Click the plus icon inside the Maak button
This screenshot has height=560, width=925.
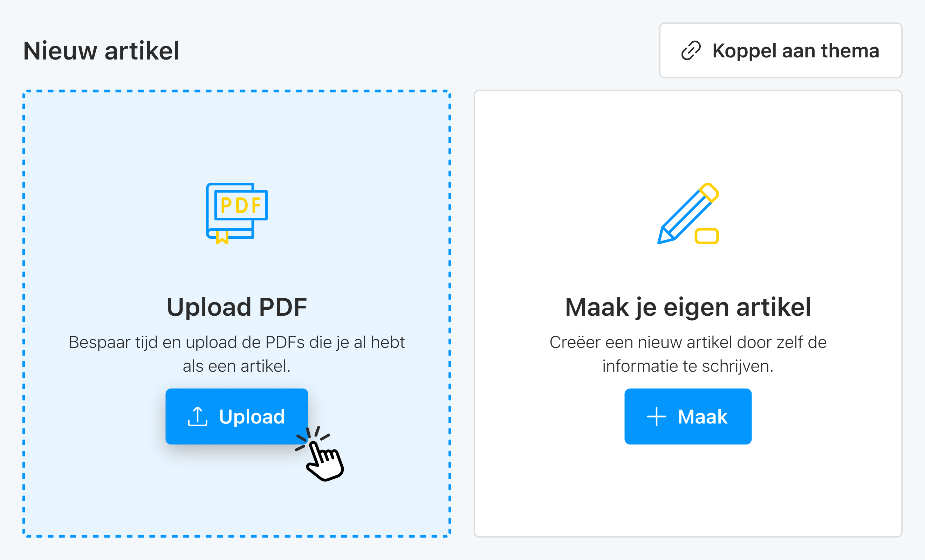click(x=657, y=416)
